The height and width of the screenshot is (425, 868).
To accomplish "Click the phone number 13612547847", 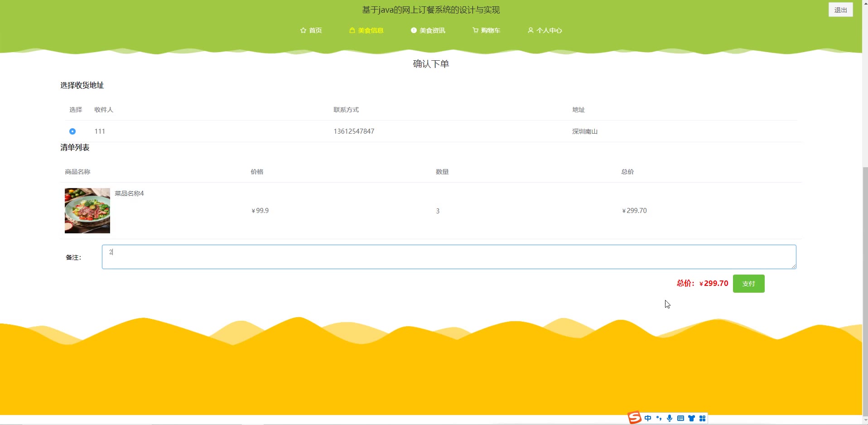I will click(x=354, y=131).
